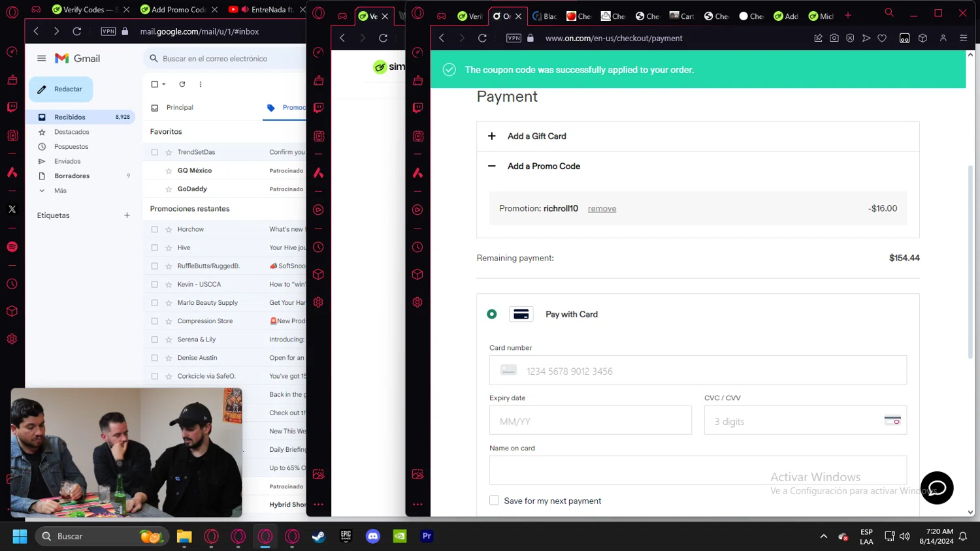The image size is (980, 551).
Task: Check the Denise Austin email checkbox
Action: (154, 358)
